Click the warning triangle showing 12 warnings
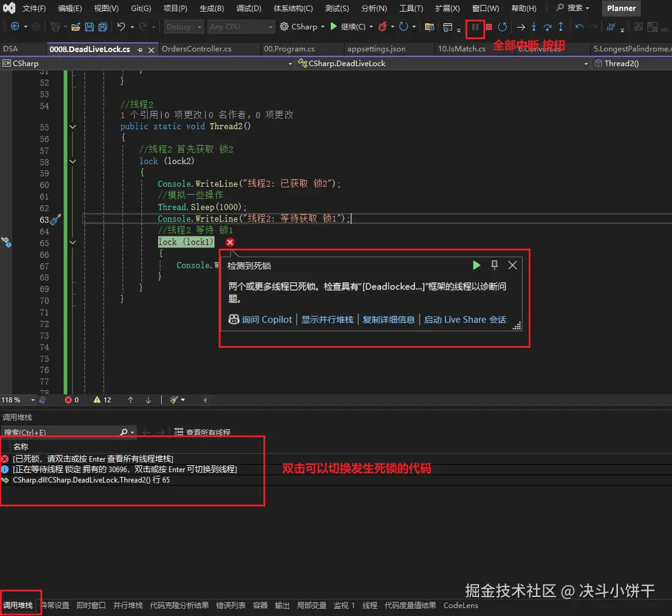Image resolution: width=672 pixels, height=616 pixels. click(x=97, y=400)
